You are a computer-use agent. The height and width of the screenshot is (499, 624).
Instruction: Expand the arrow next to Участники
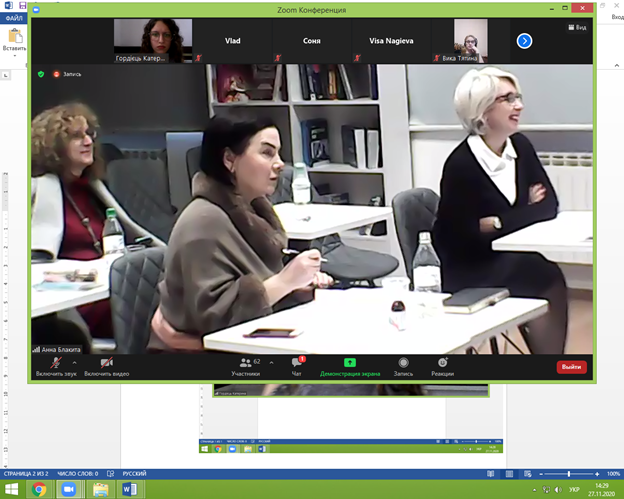tap(271, 363)
